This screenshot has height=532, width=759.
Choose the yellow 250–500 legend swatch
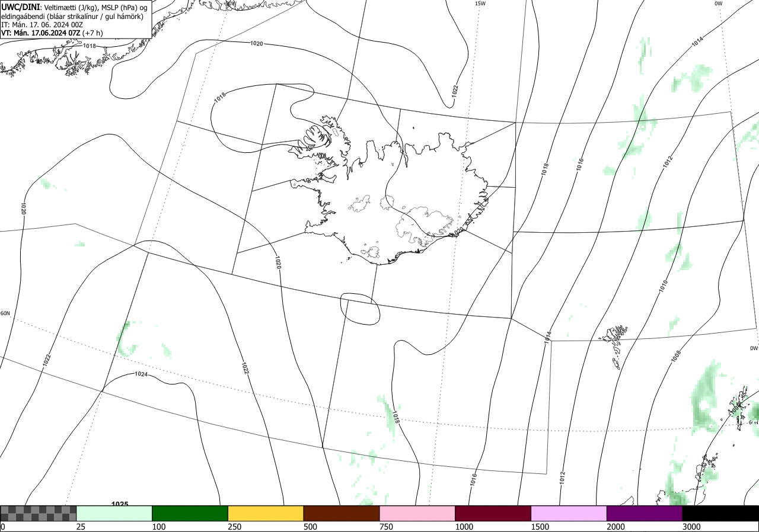pos(266,513)
